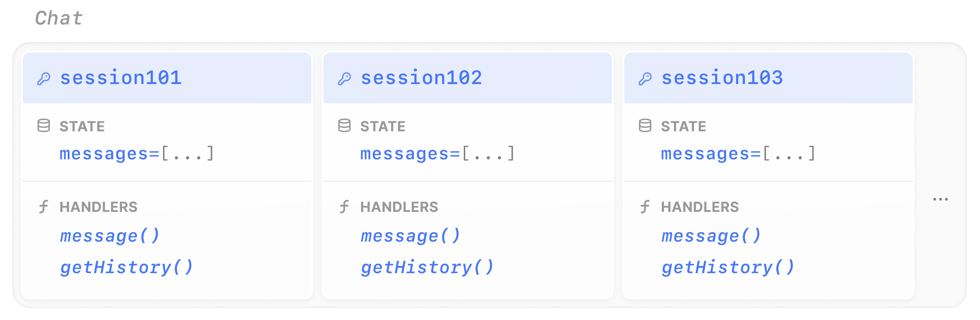Open the session101 header
Screen dimensions: 980x320
(167, 78)
